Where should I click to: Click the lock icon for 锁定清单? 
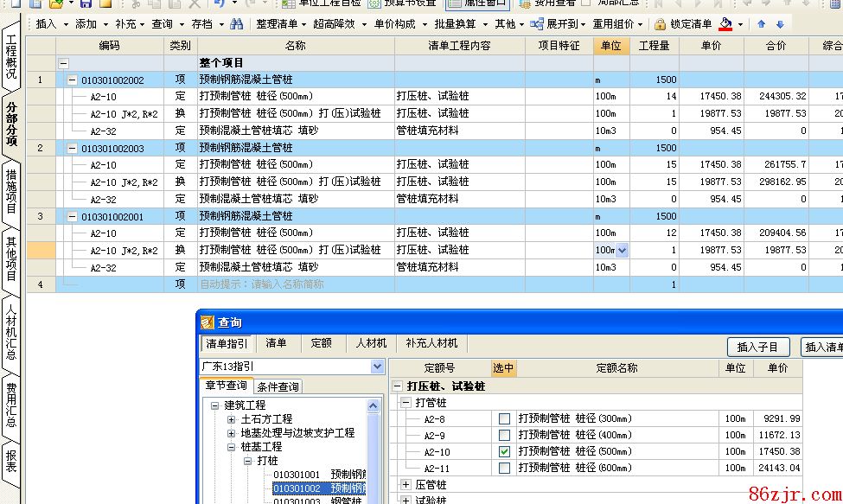tap(661, 24)
